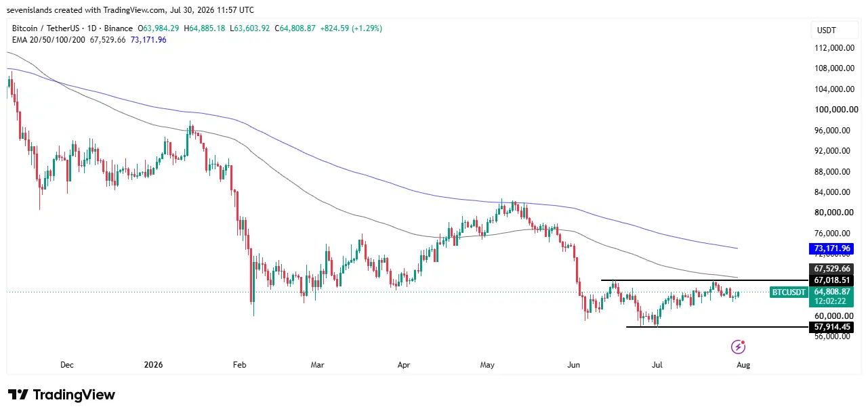Image resolution: width=868 pixels, height=415 pixels.
Task: Click the TradingView wordmark text
Action: pyautogui.click(x=74, y=395)
